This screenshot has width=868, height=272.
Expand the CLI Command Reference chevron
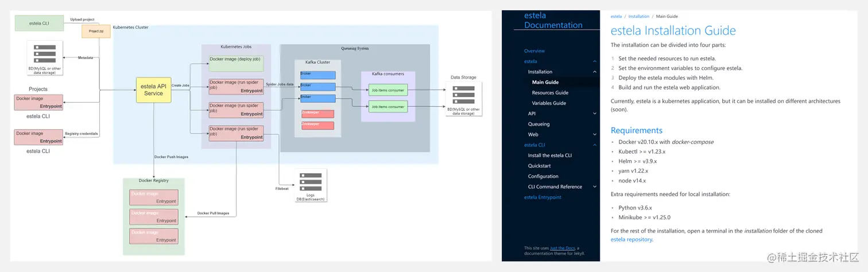[x=595, y=186]
